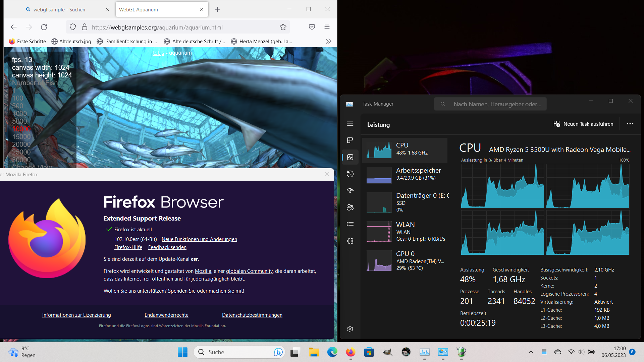The height and width of the screenshot is (362, 644).
Task: Show more bookmarks chevron
Action: point(328,41)
